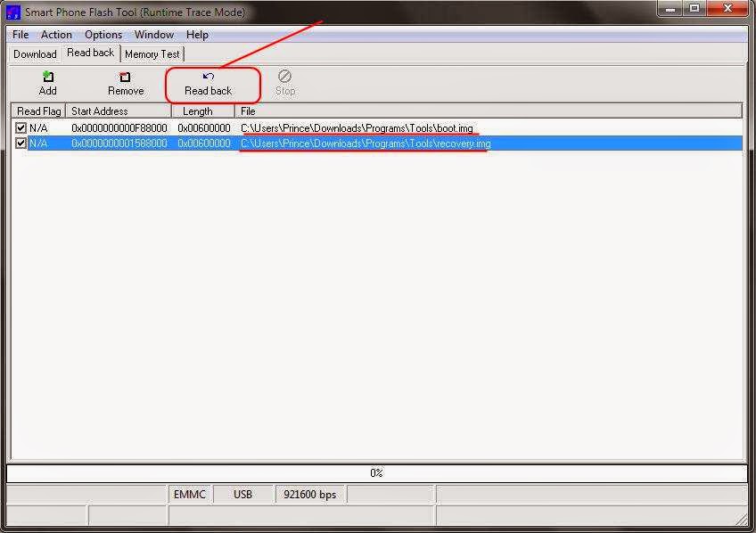This screenshot has height=533, width=756.
Task: Select the Read back tab
Action: coord(91,53)
